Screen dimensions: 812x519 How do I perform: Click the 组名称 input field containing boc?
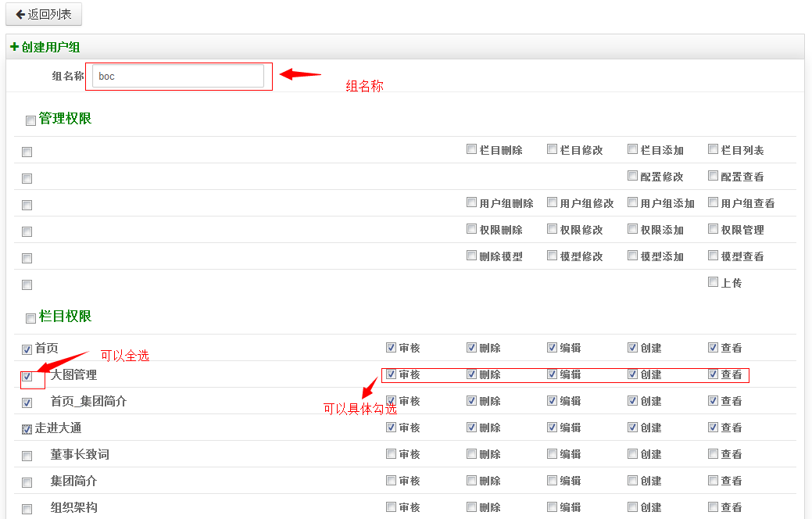(178, 76)
